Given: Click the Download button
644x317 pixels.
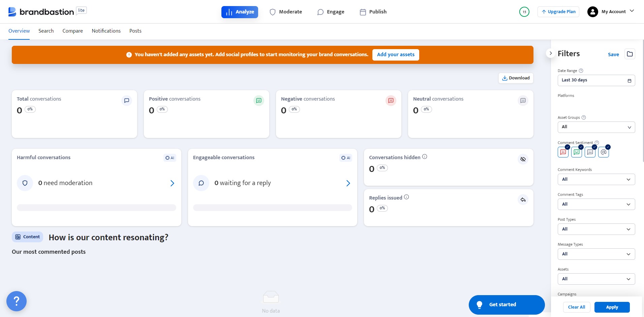Looking at the screenshot, I should pyautogui.click(x=516, y=78).
